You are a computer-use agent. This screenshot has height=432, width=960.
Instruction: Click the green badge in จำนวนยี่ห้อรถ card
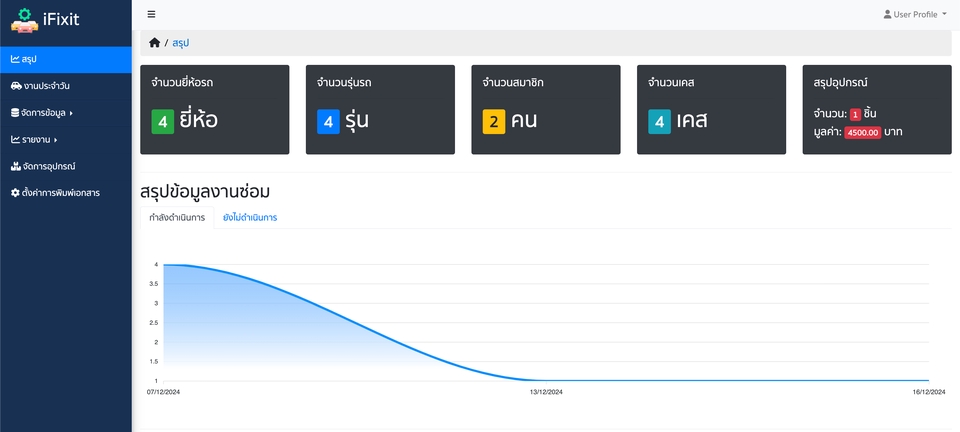click(x=163, y=122)
